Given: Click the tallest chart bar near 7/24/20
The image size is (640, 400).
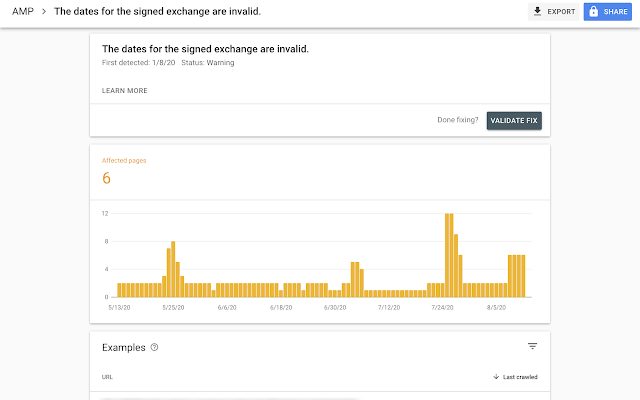Looking at the screenshot, I should 449,255.
